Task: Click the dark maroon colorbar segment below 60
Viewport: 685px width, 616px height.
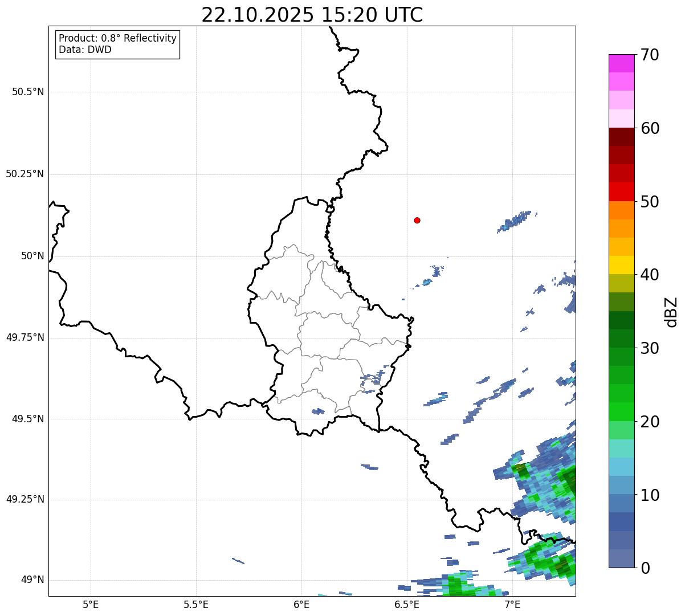Action: pos(621,137)
